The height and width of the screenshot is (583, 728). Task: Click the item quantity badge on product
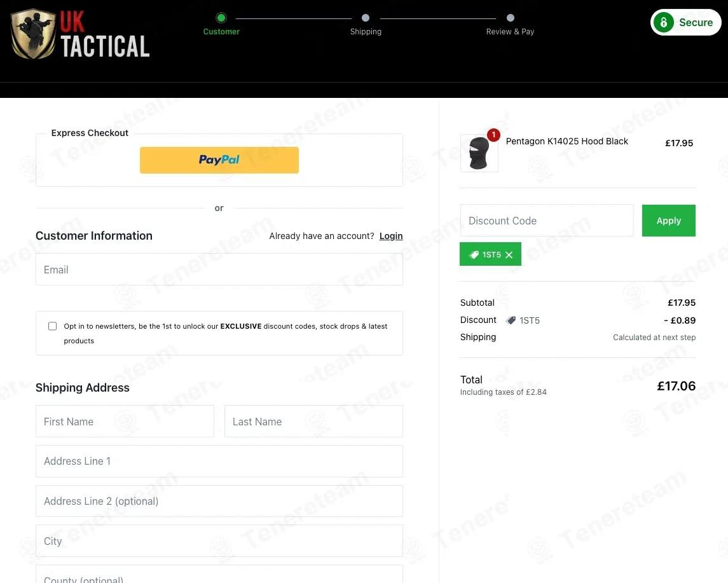pyautogui.click(x=493, y=135)
